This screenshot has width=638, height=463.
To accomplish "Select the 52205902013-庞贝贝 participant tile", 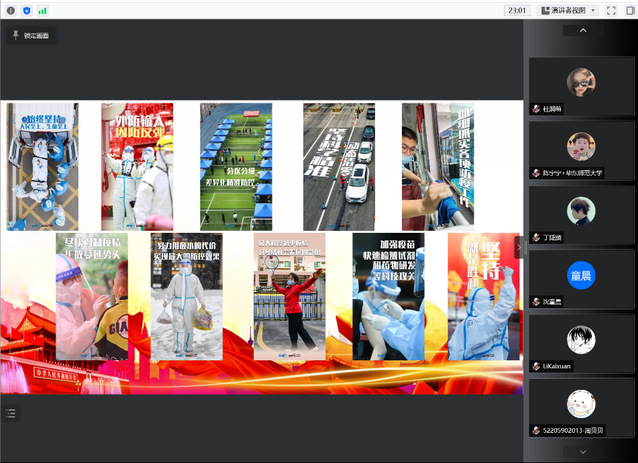I will point(581,405).
